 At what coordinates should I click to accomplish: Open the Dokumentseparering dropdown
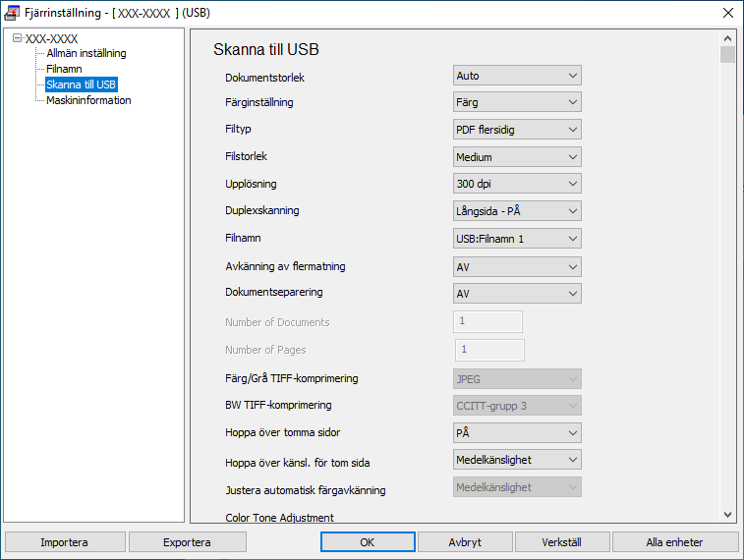(517, 294)
